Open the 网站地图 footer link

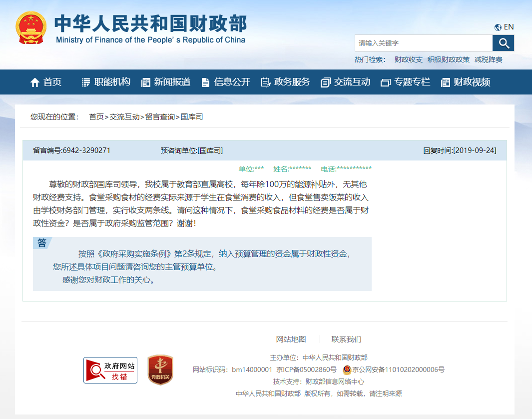tap(291, 339)
